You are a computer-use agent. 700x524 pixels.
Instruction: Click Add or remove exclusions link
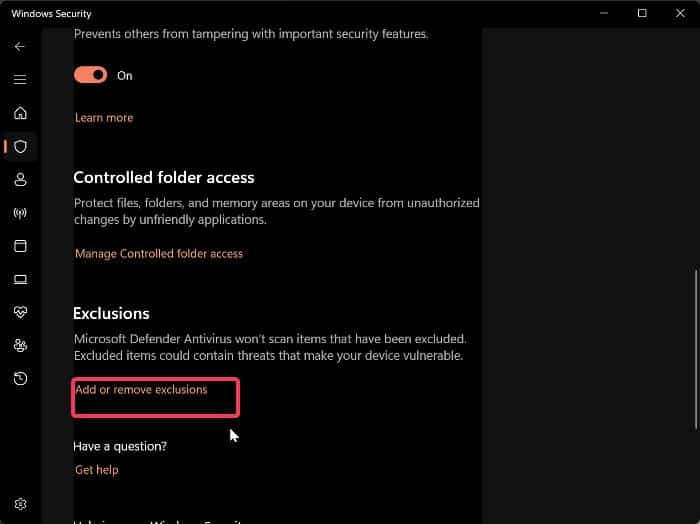141,390
